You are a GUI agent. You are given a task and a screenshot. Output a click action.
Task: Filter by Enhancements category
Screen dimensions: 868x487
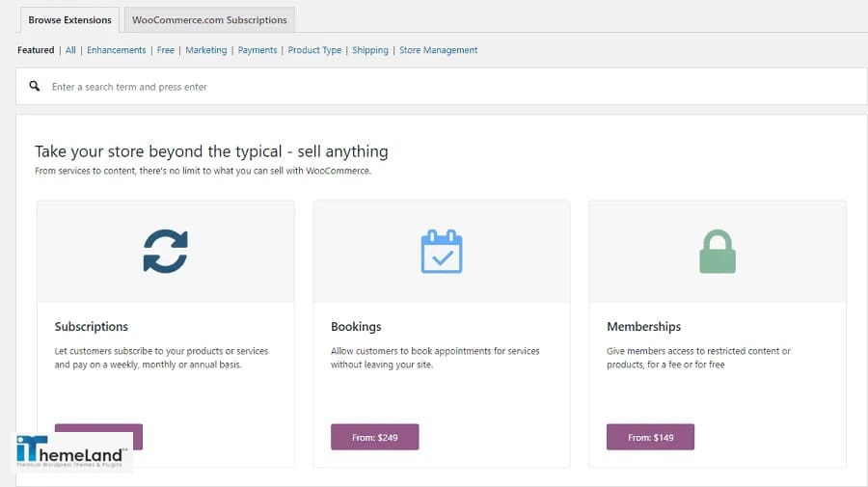pyautogui.click(x=117, y=50)
